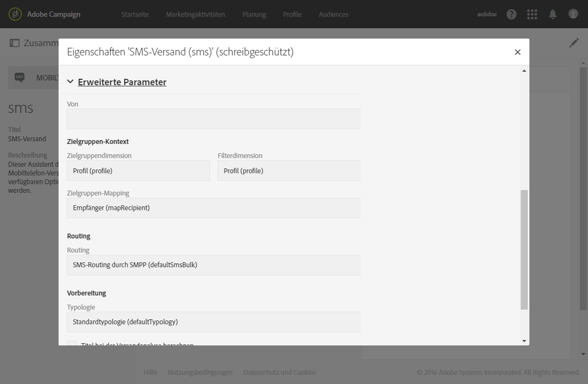The height and width of the screenshot is (384, 588).
Task: Click the SMS speech bubble icon
Action: point(20,78)
